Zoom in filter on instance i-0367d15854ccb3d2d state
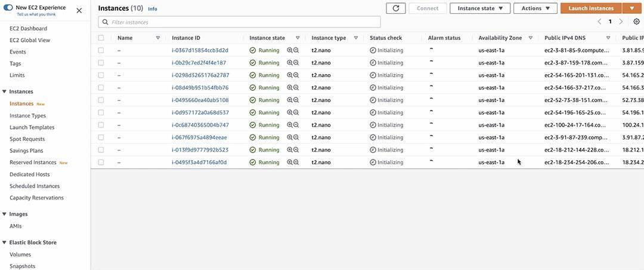Viewport: 644px width, 270px height. click(290, 50)
